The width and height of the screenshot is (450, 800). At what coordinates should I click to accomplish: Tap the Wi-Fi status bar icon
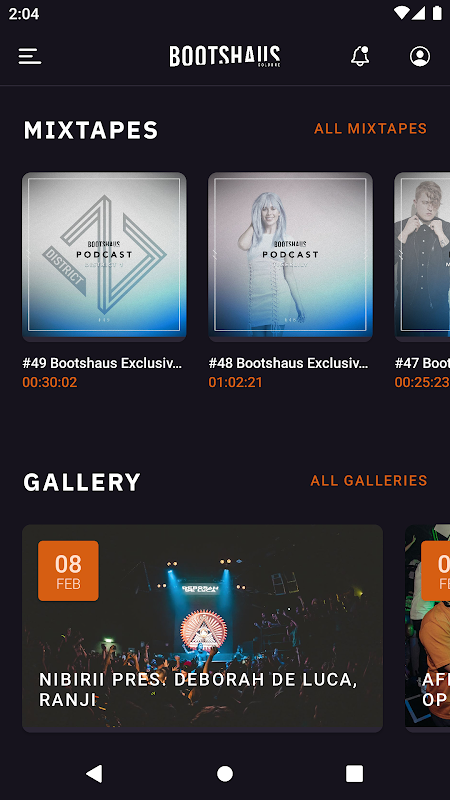point(402,13)
